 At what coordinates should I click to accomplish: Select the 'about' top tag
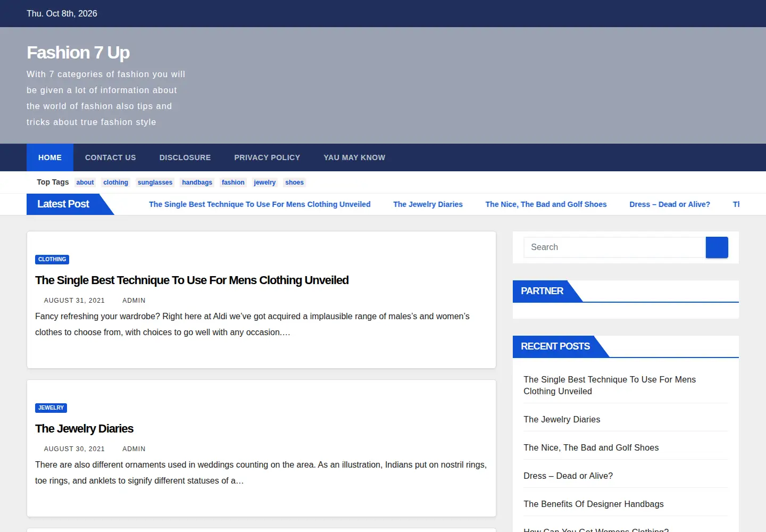pyautogui.click(x=85, y=182)
